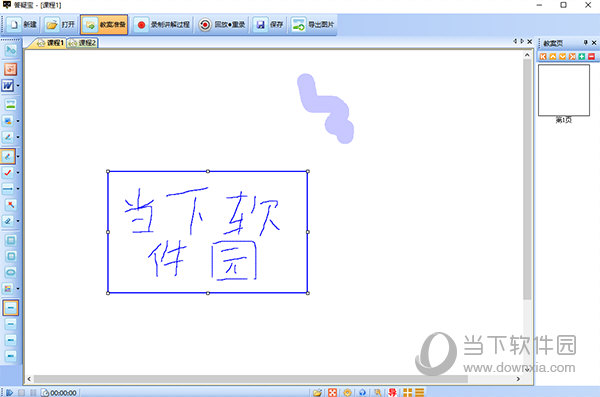Image resolution: width=600 pixels, height=397 pixels.
Task: Select the highlighted 教案准备 toolbar button
Action: click(104, 25)
